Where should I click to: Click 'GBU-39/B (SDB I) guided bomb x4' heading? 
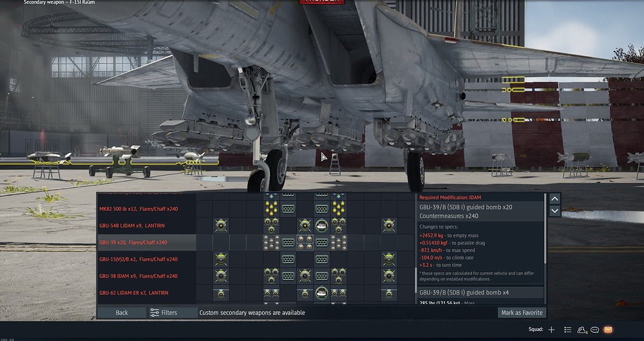click(x=464, y=293)
